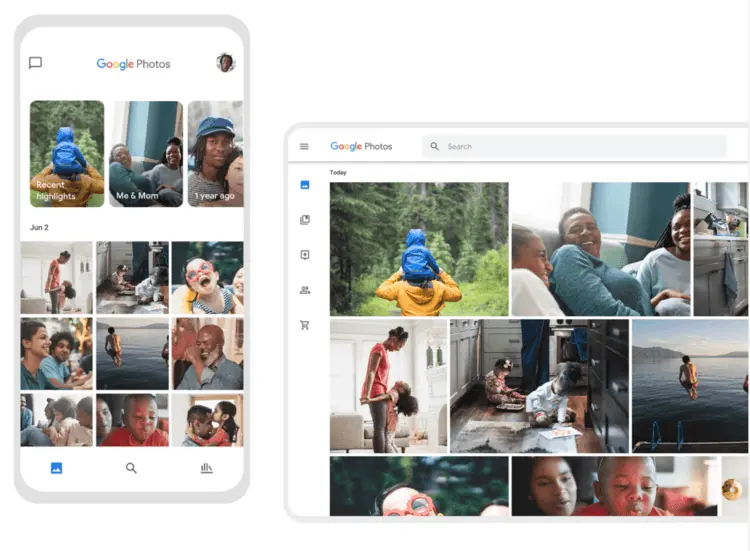The width and height of the screenshot is (750, 551).
Task: Click the magnifier icon in desktop search bar
Action: (434, 147)
